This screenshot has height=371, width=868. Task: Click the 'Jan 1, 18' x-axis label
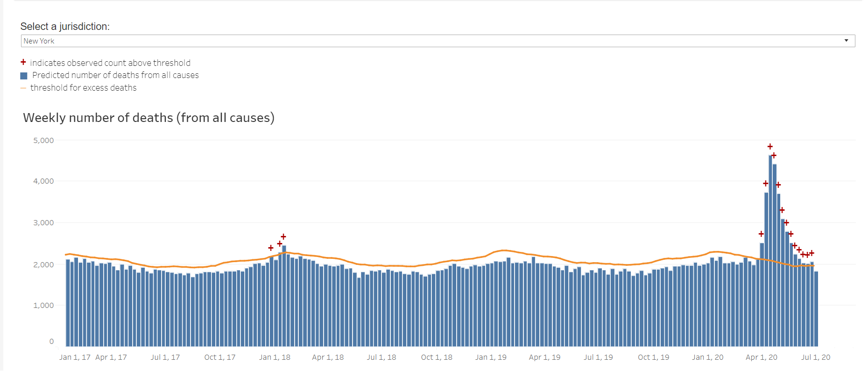[275, 357]
